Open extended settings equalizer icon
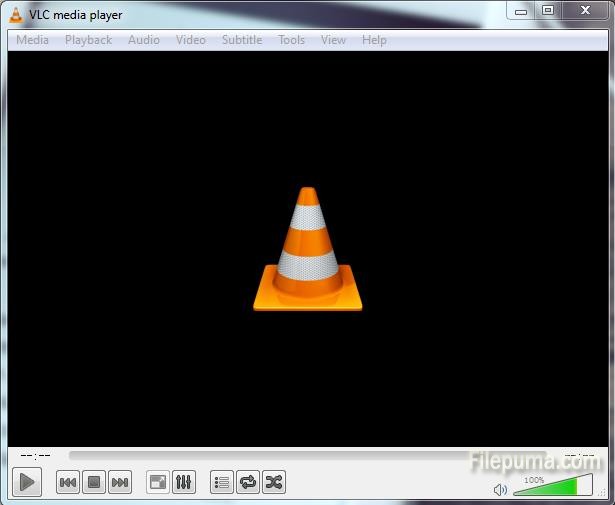Screen dimensions: 615x505 tap(184, 483)
